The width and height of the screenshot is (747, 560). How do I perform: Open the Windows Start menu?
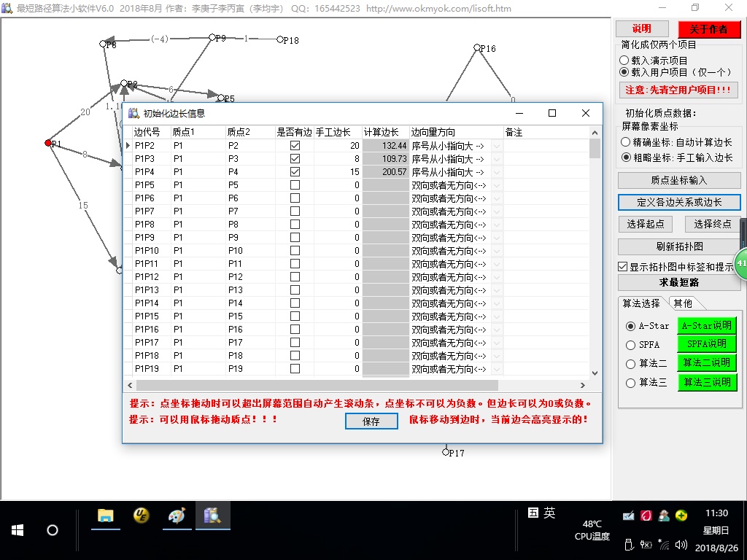point(18,530)
